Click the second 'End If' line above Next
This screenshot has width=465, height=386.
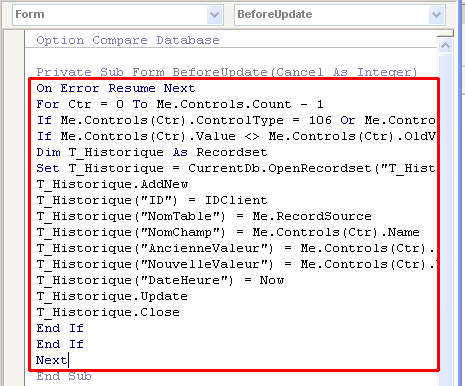60,344
